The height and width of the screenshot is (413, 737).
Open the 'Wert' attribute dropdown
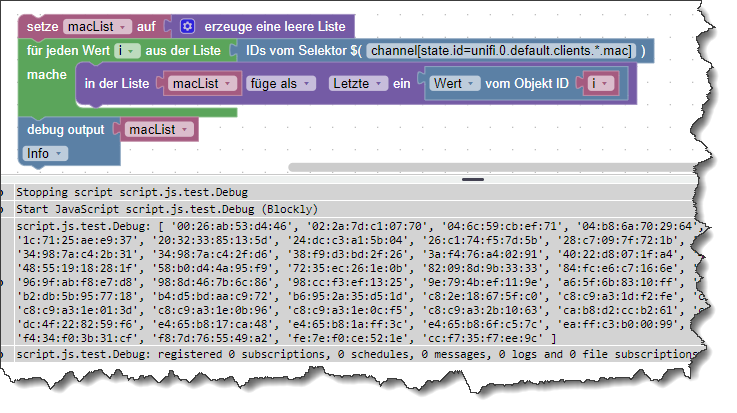point(455,84)
